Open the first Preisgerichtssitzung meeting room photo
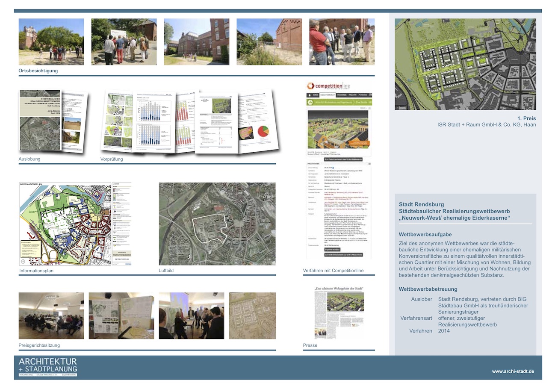This screenshot has width=555, height=392. (51, 315)
